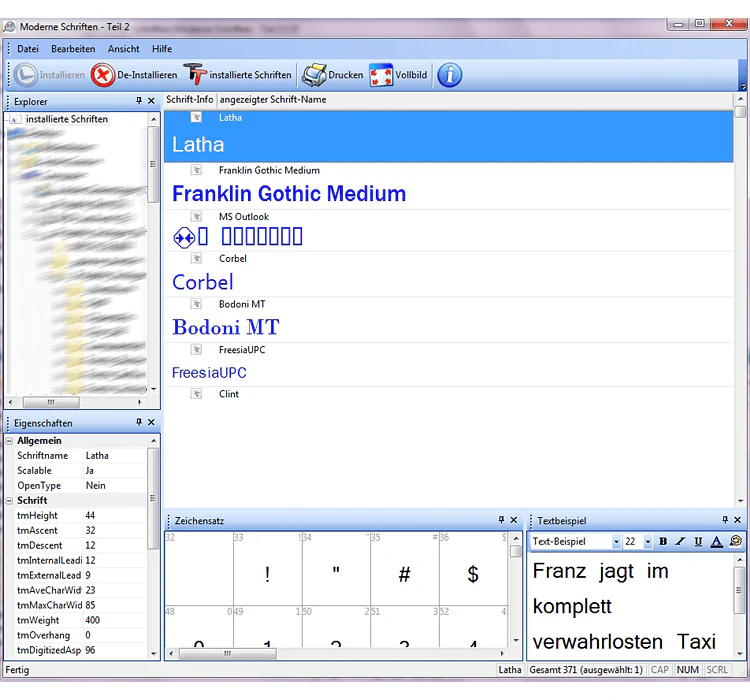
Task: Select installierte Schriften in Explorer tree
Action: [x=66, y=119]
